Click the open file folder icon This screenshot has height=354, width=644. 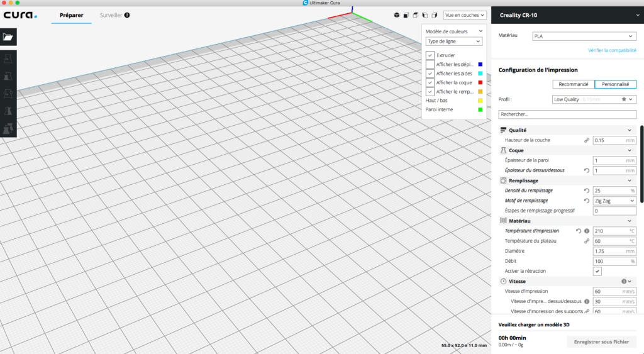[x=8, y=37]
